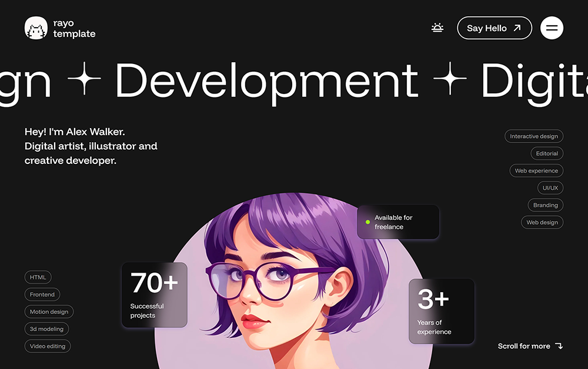Click the arrow icon inside Say Hello
Viewport: 588px width, 369px height.
coord(517,28)
